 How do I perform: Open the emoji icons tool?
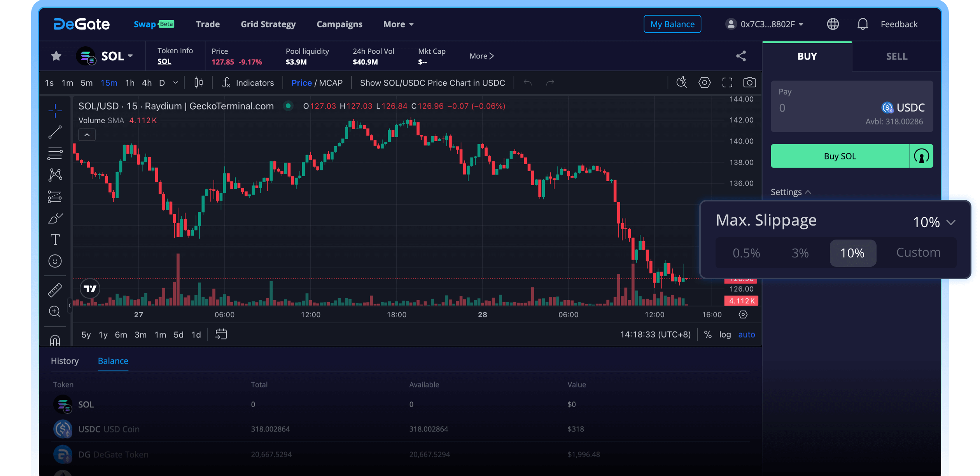(55, 261)
